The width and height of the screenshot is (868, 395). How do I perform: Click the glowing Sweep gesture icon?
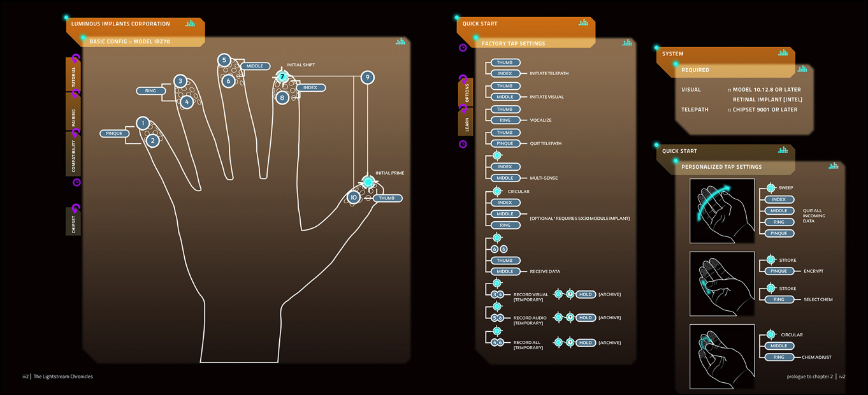click(770, 188)
